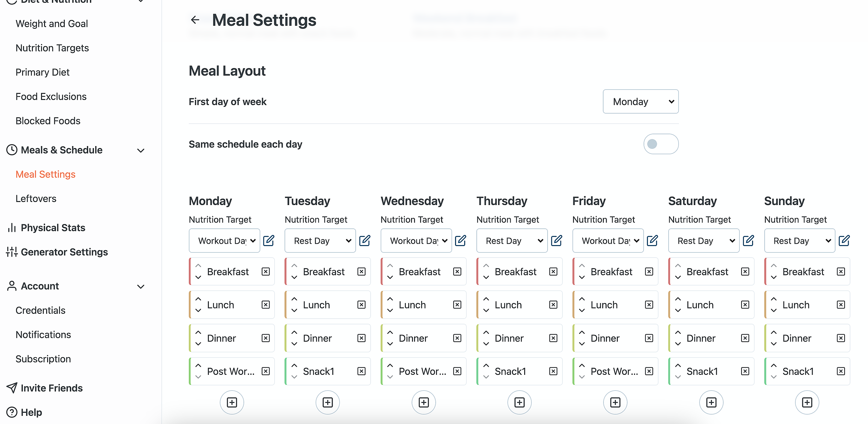The height and width of the screenshot is (424, 868).
Task: Go to Nutrition Targets in sidebar
Action: (52, 48)
